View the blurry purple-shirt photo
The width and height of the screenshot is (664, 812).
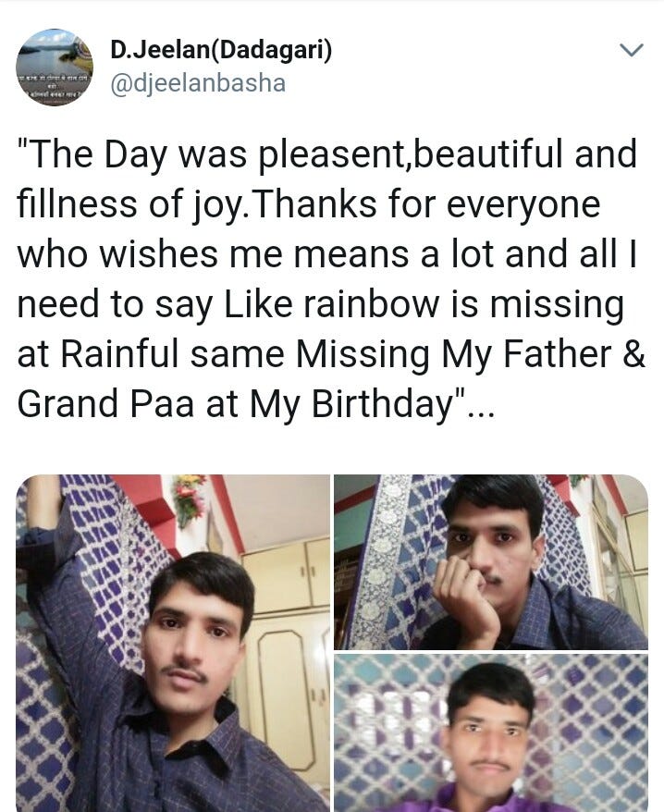click(490, 732)
